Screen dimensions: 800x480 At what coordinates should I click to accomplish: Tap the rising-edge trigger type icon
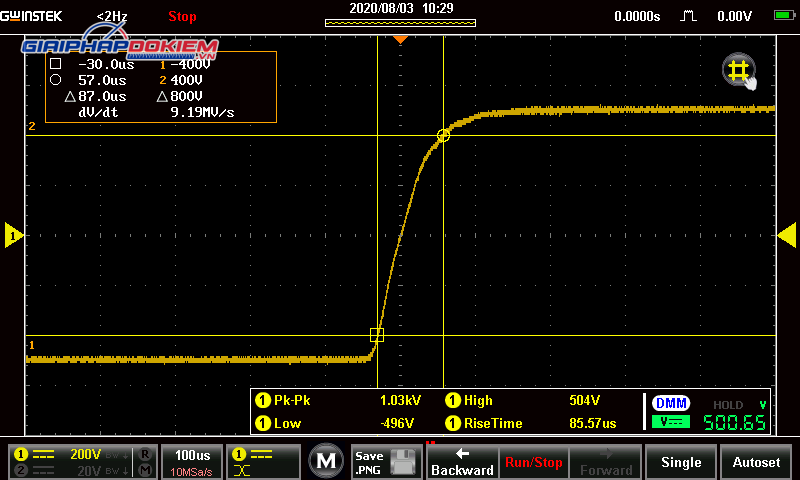point(688,16)
